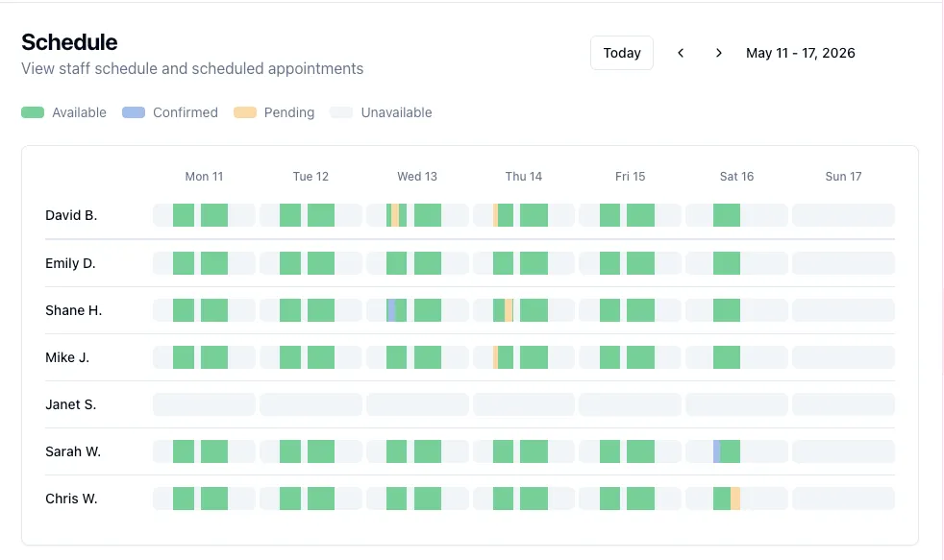Click staff name Emily D.
944x560 pixels.
tap(70, 263)
